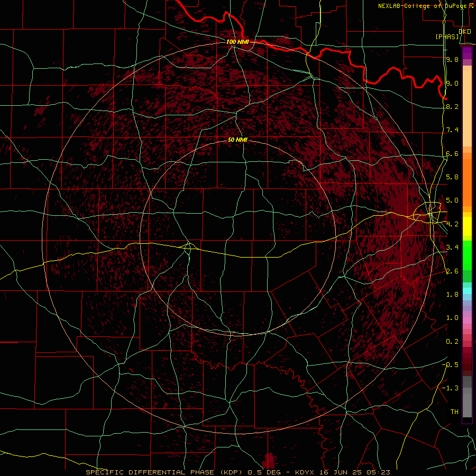Click the 8.2 legend value
The image size is (476, 476).
(x=452, y=106)
